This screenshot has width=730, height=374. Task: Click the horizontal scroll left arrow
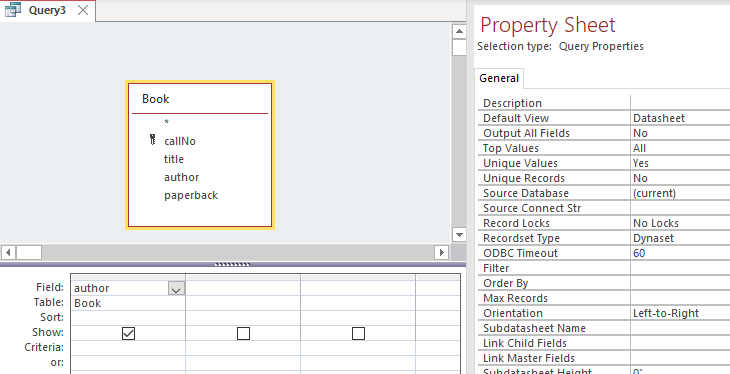[8, 252]
